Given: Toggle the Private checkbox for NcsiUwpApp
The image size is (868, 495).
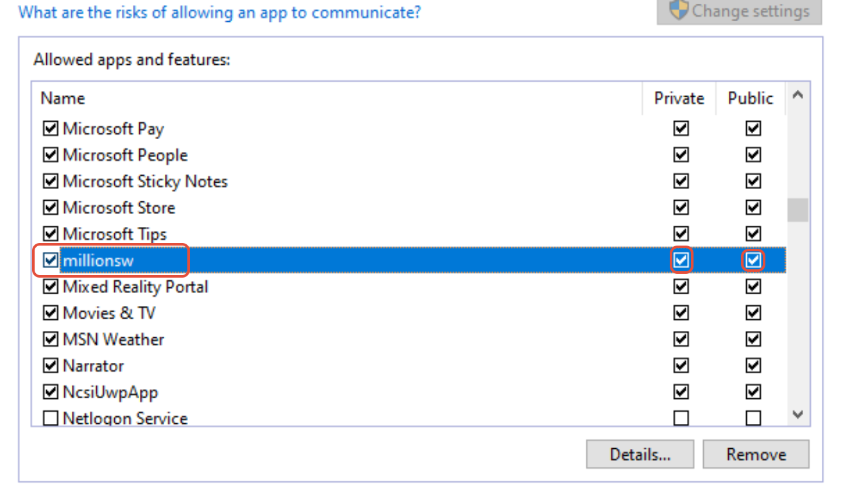Looking at the screenshot, I should pos(681,392).
